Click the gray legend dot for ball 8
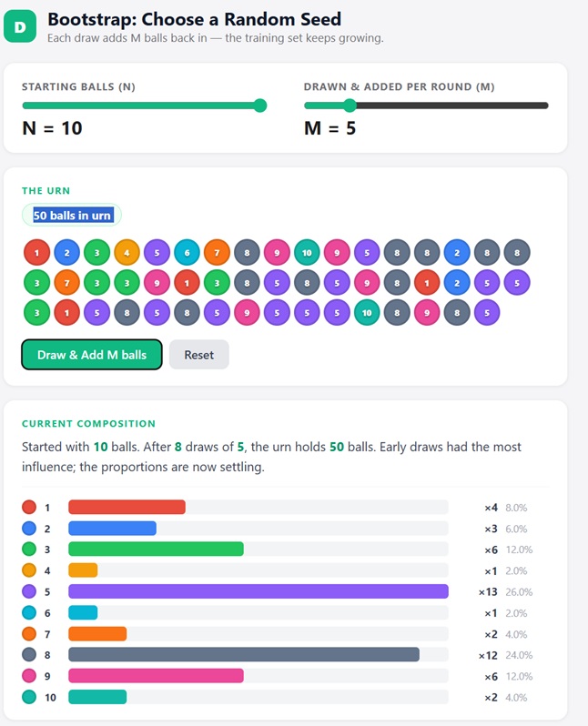This screenshot has height=726, width=588. coord(29,655)
